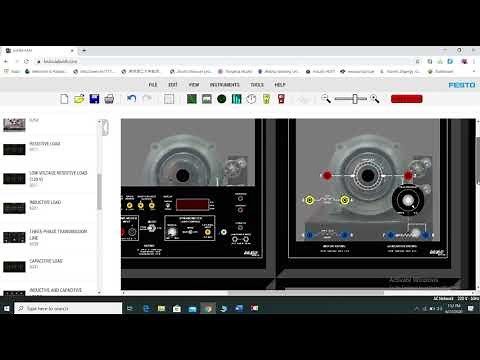Screen dimensions: 480x360
Task: Click the leftmost blue terminal jack
Action: click(x=309, y=235)
